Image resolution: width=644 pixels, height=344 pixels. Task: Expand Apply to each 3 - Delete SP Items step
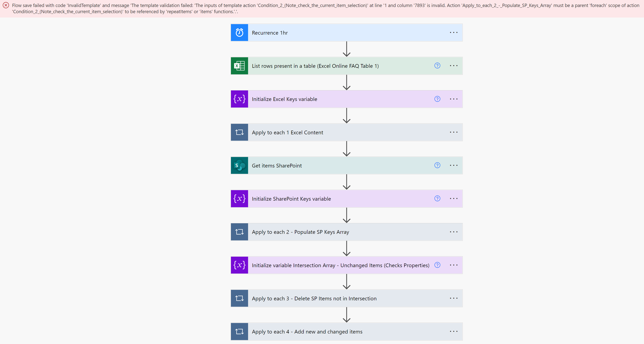tap(314, 298)
